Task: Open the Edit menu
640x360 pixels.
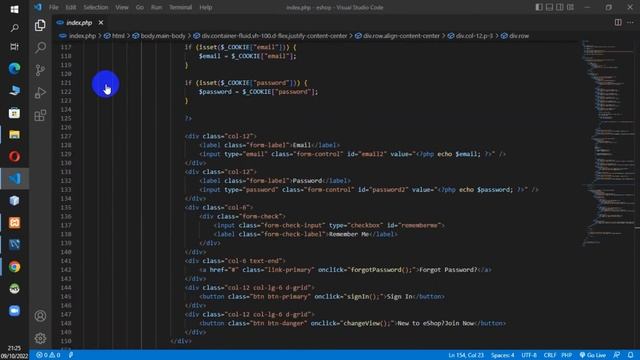Action: click(71, 7)
